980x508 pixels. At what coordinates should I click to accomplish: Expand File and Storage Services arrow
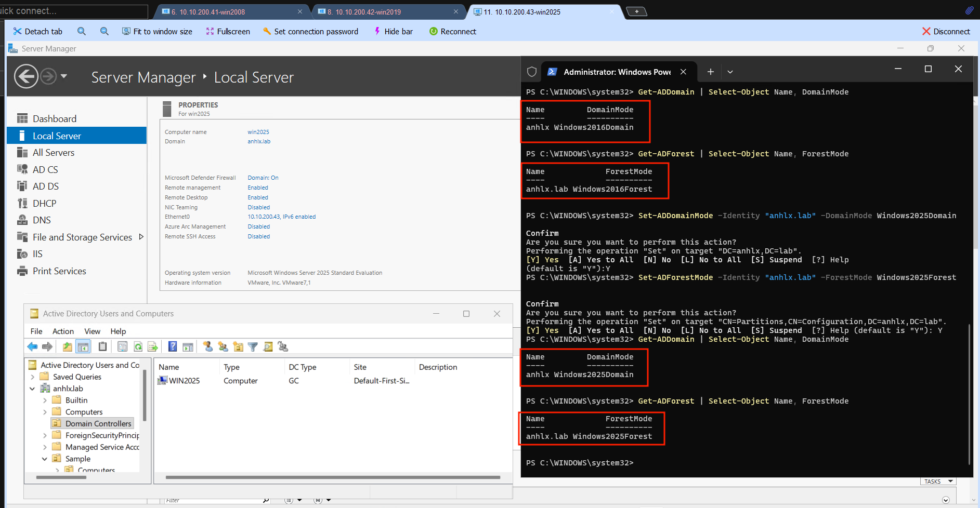(141, 237)
